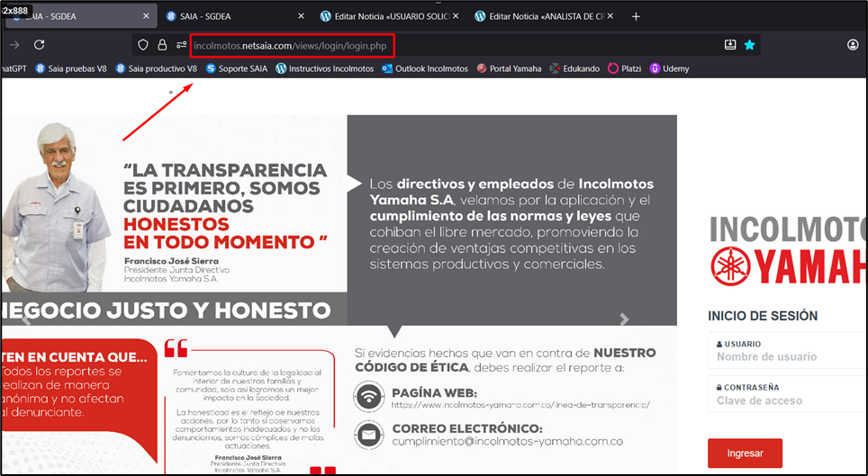Screen dimensions: 868x476
Task: Open Editar Noticia «ANALISTA tab
Action: point(542,17)
